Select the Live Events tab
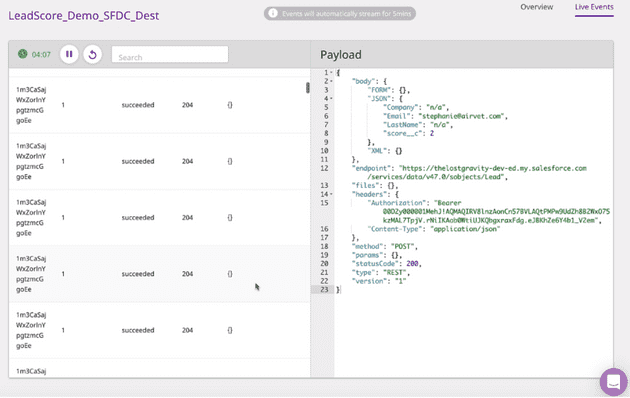Viewport: 630px width, 398px height. click(x=594, y=7)
